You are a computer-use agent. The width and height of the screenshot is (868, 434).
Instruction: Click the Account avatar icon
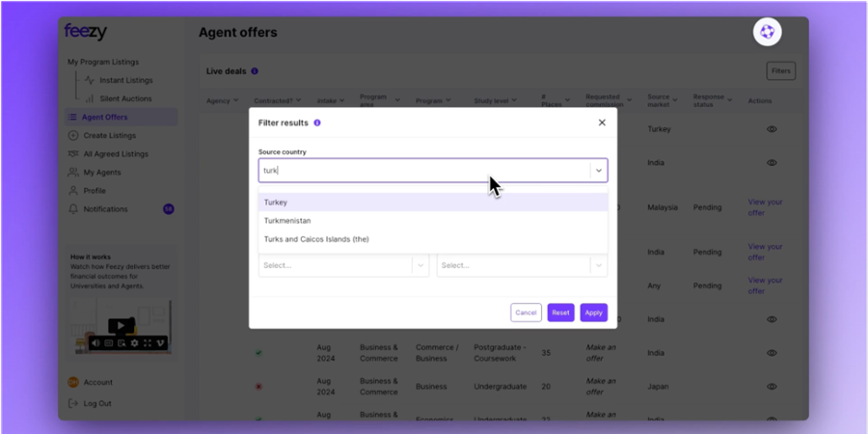pos(73,382)
